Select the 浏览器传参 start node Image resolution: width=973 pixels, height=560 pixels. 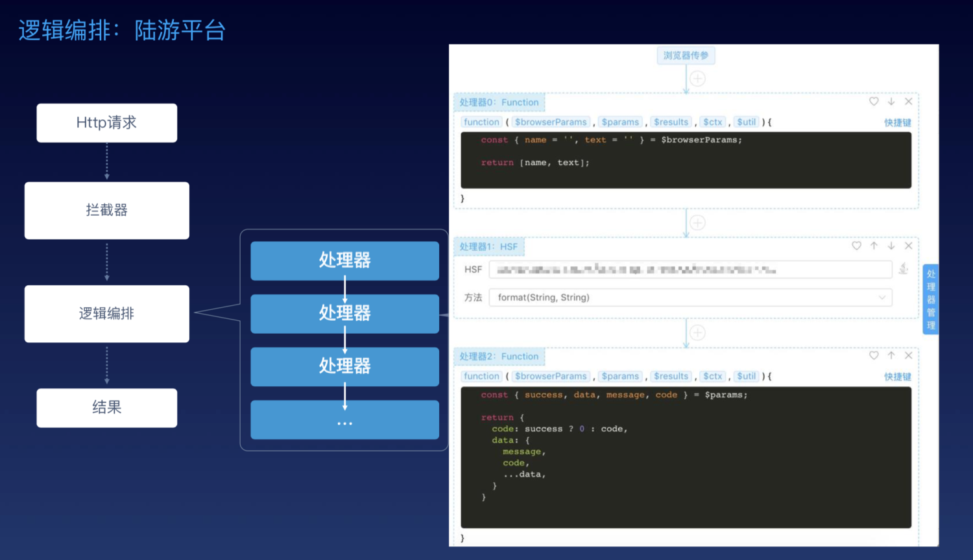click(686, 56)
